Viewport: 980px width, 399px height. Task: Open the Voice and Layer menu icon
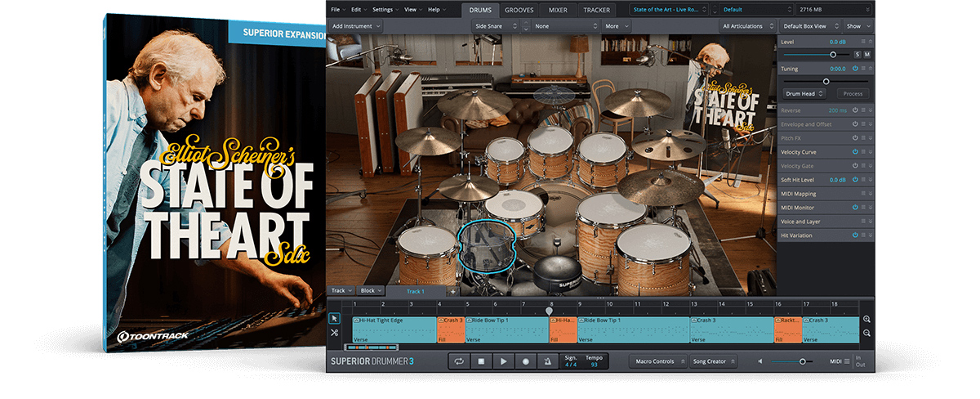tap(863, 222)
